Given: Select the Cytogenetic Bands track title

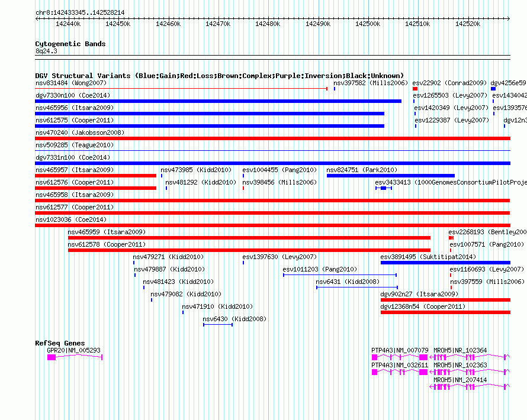Looking at the screenshot, I should [x=70, y=44].
